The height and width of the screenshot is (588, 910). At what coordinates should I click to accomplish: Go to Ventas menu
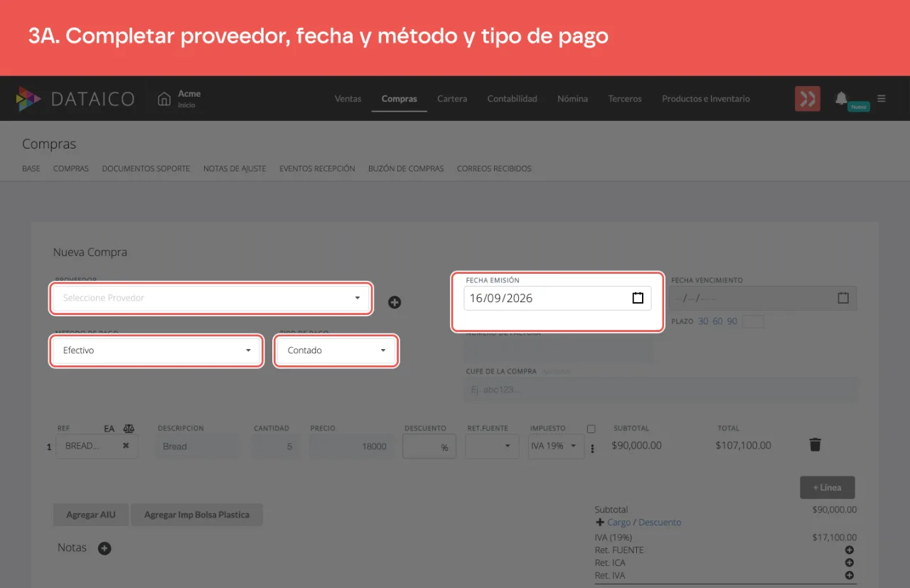(x=348, y=99)
